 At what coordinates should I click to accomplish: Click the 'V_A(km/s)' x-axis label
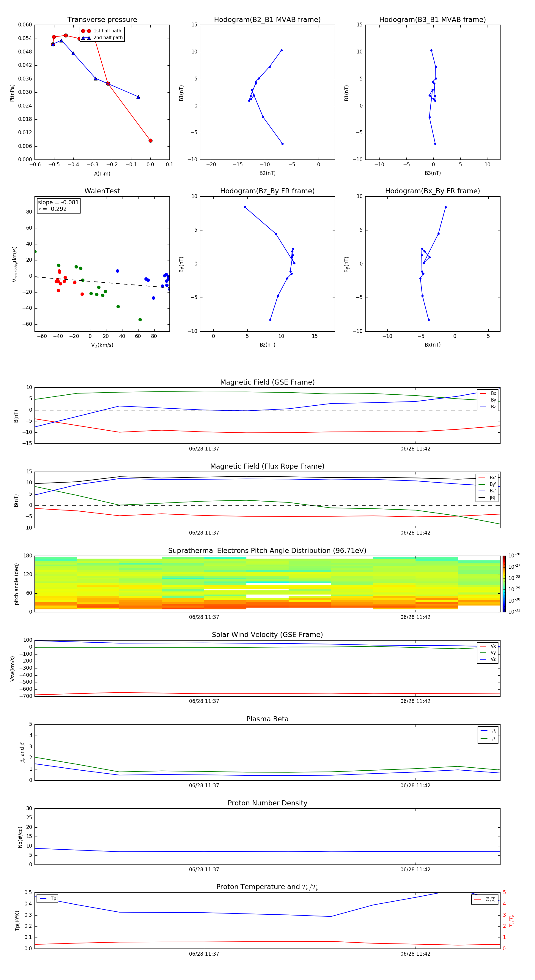pyautogui.click(x=102, y=345)
